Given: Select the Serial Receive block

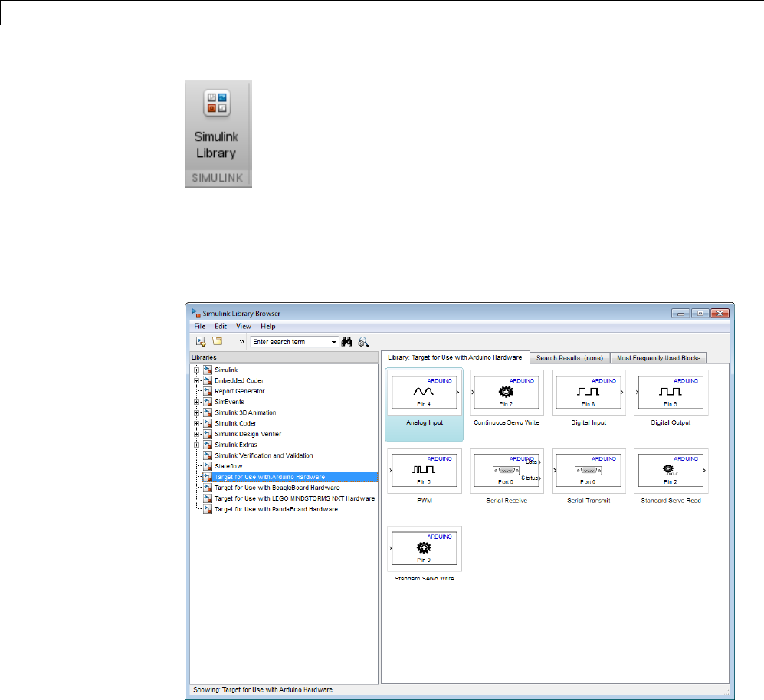Looking at the screenshot, I should coord(507,476).
